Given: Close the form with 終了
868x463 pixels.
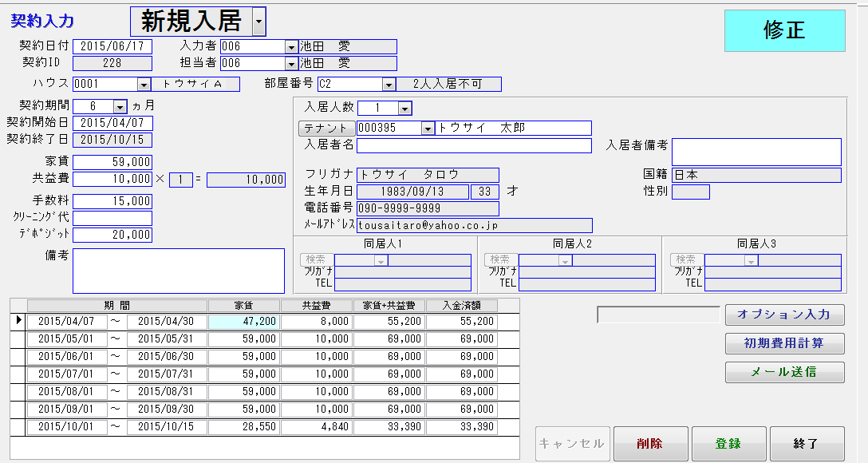Looking at the screenshot, I should (807, 444).
